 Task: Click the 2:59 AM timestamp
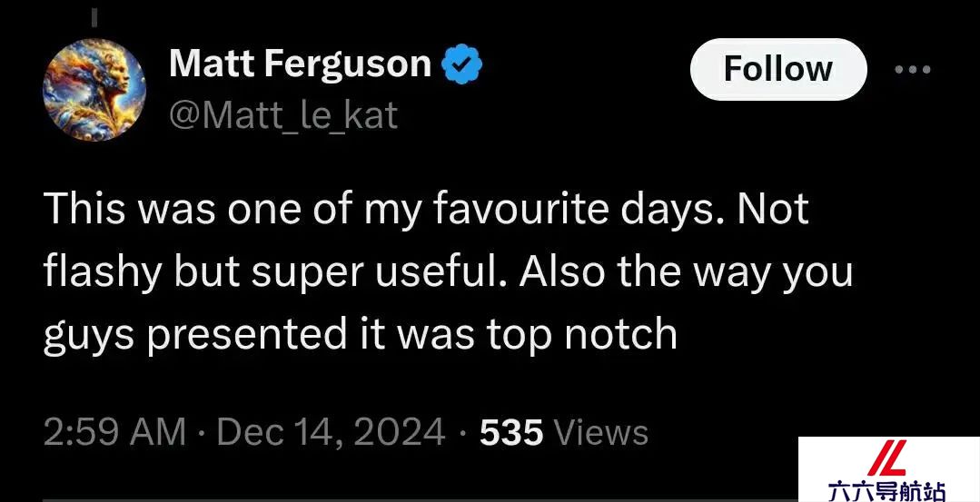point(115,432)
